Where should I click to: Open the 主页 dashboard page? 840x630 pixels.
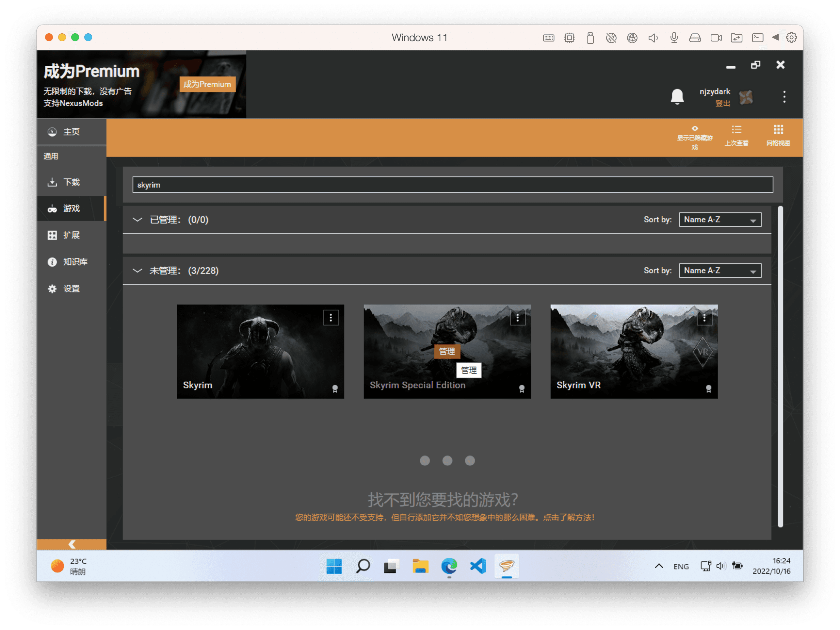click(72, 132)
